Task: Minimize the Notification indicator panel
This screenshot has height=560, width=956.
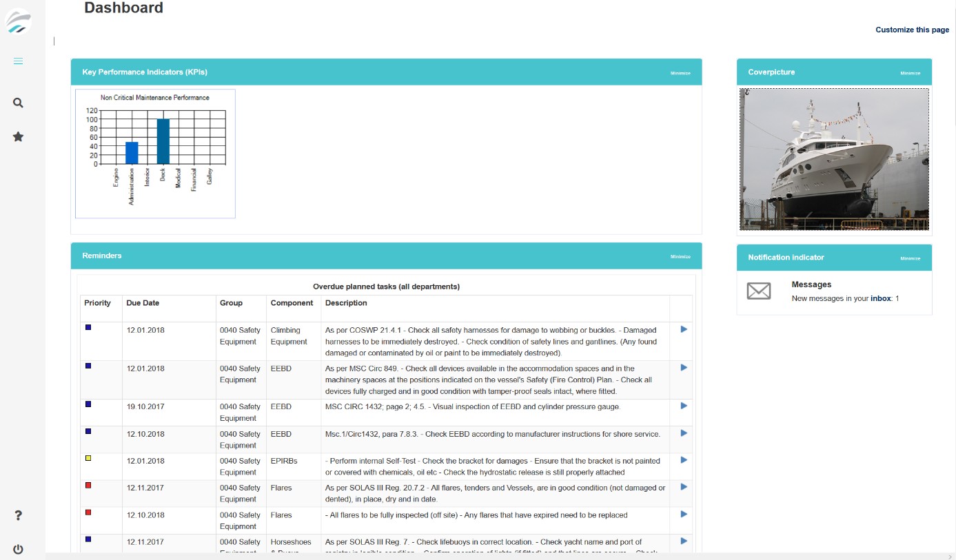Action: (910, 258)
